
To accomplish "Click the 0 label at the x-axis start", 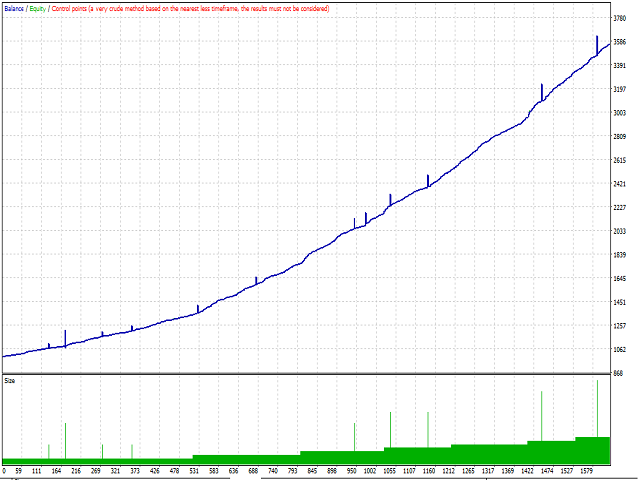I will pos(5,470).
